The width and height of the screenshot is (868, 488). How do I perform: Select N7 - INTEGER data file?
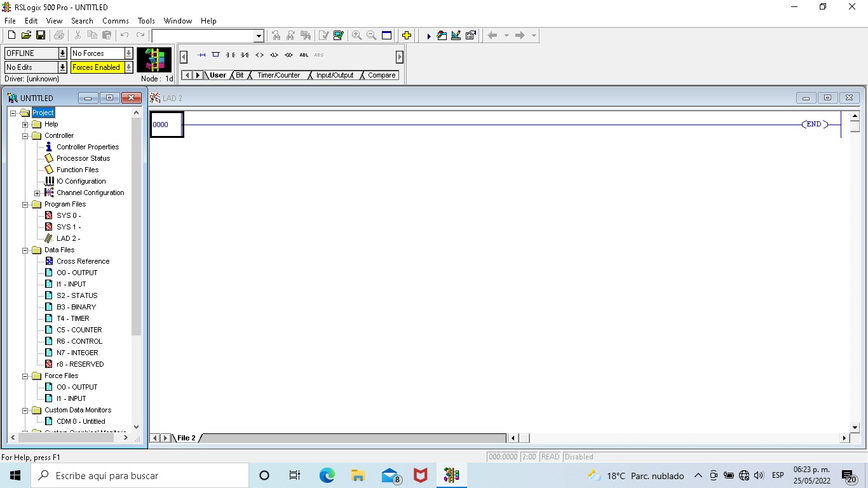click(77, 353)
